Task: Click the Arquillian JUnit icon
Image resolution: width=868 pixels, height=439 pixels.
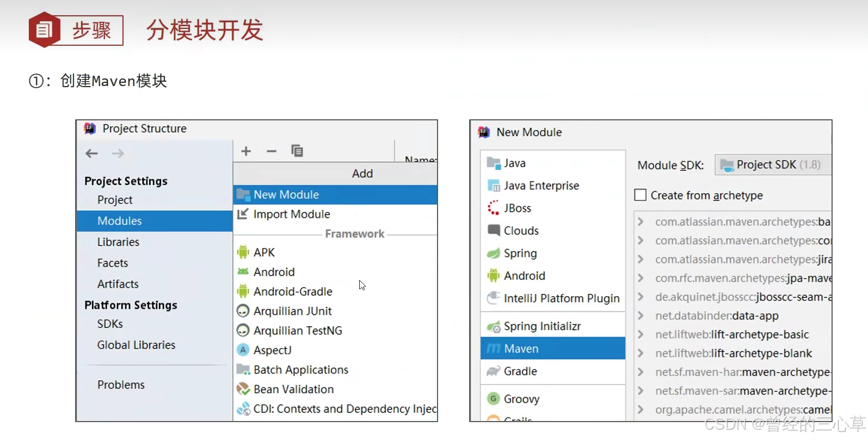Action: [x=243, y=311]
